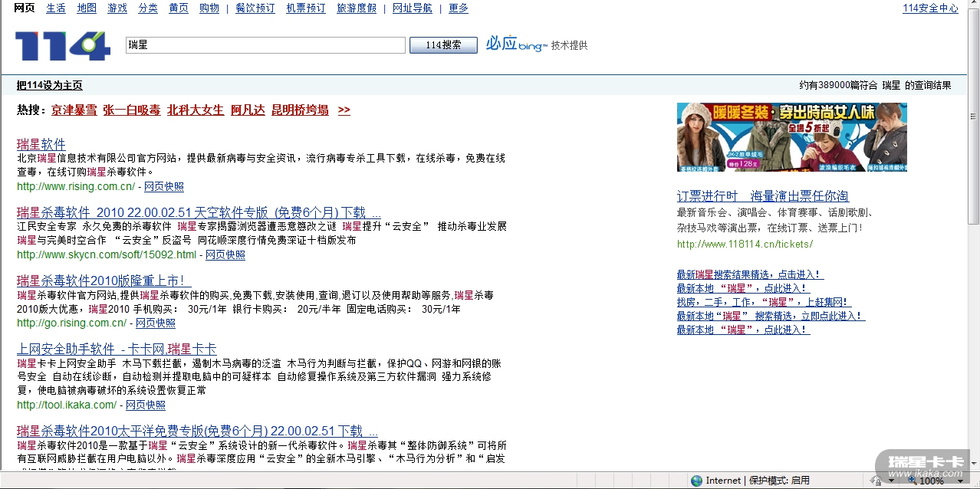Click the Bing 必应 logo
The height and width of the screenshot is (489, 980).
tap(516, 44)
